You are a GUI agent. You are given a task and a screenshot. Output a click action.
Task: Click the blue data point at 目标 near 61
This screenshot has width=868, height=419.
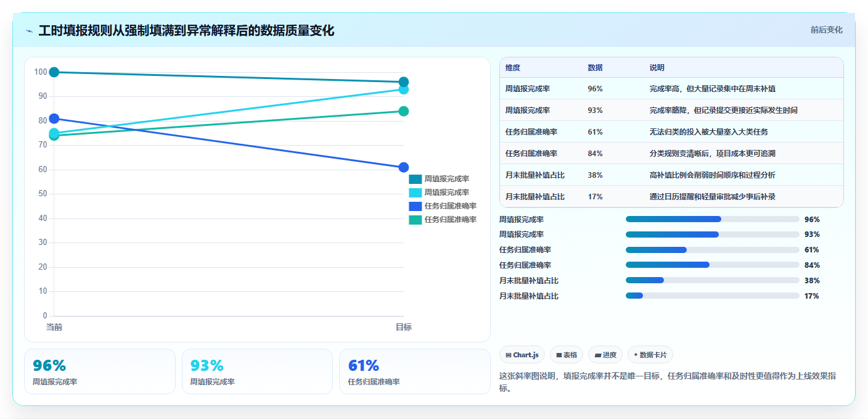pyautogui.click(x=404, y=167)
